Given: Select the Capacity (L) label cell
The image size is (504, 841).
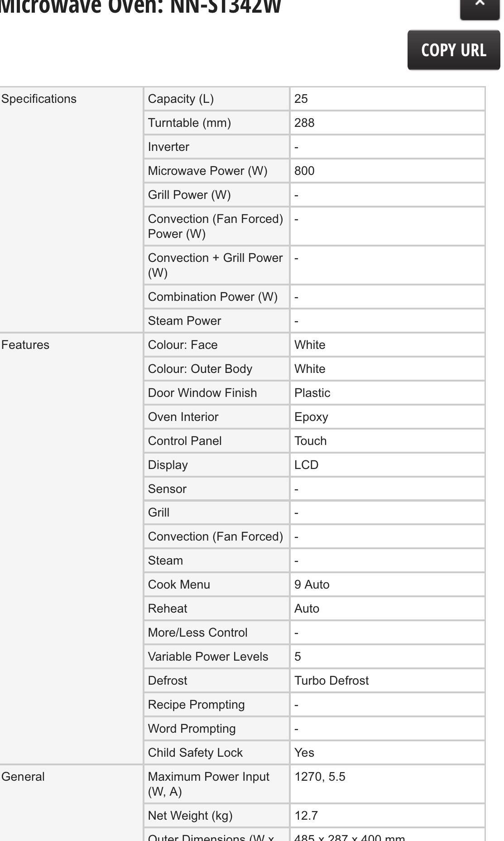Looking at the screenshot, I should click(x=181, y=99).
